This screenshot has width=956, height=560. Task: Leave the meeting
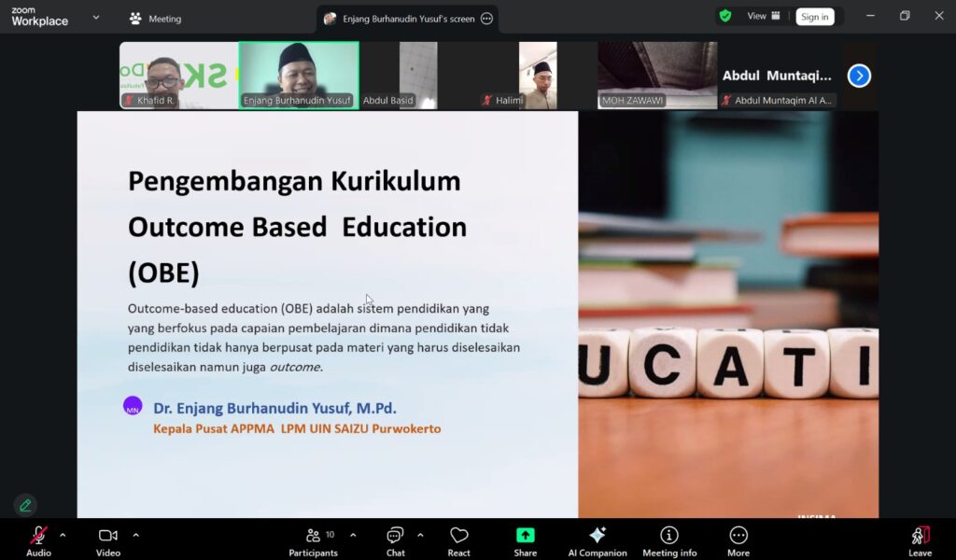pos(920,539)
